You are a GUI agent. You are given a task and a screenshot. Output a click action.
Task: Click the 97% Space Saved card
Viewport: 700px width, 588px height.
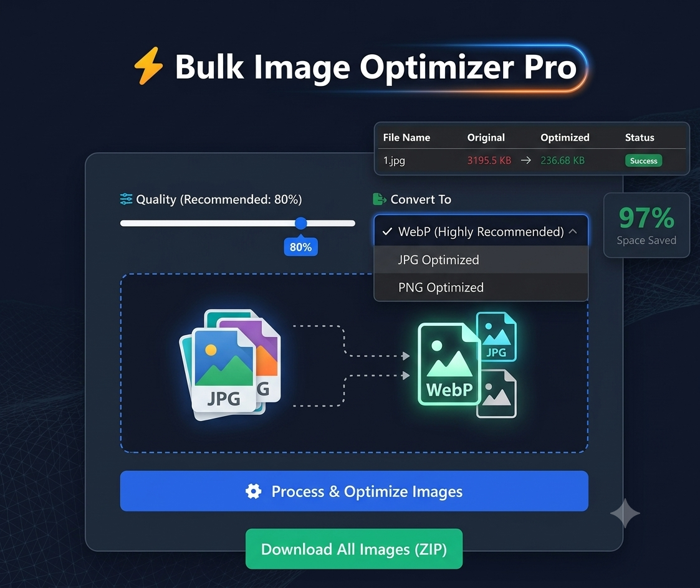point(646,225)
